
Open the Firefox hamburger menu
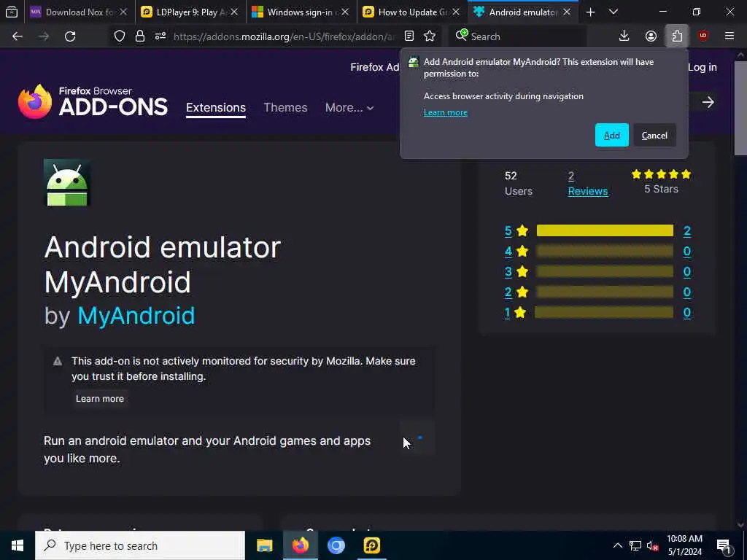[x=729, y=36]
